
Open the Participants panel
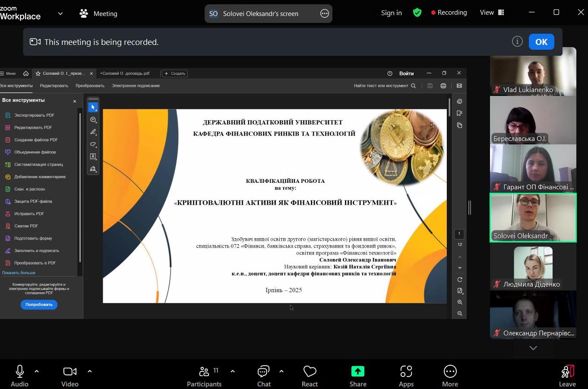click(x=204, y=376)
